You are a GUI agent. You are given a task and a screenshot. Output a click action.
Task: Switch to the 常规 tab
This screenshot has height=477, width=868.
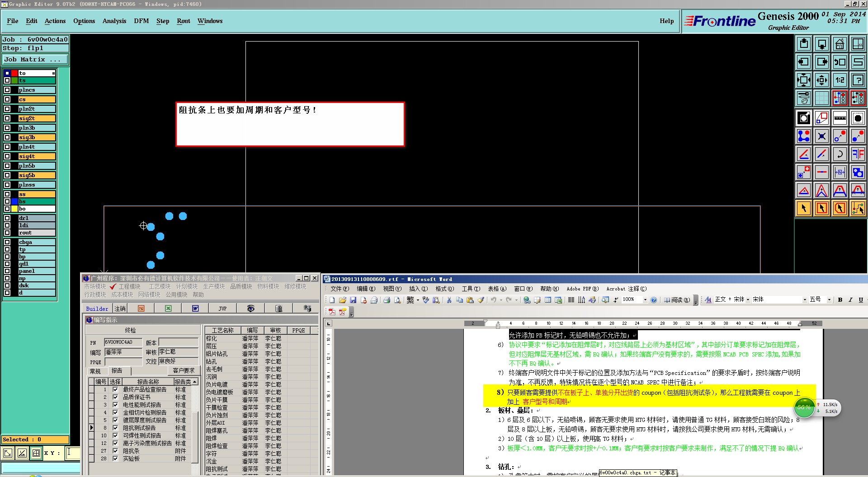95,371
